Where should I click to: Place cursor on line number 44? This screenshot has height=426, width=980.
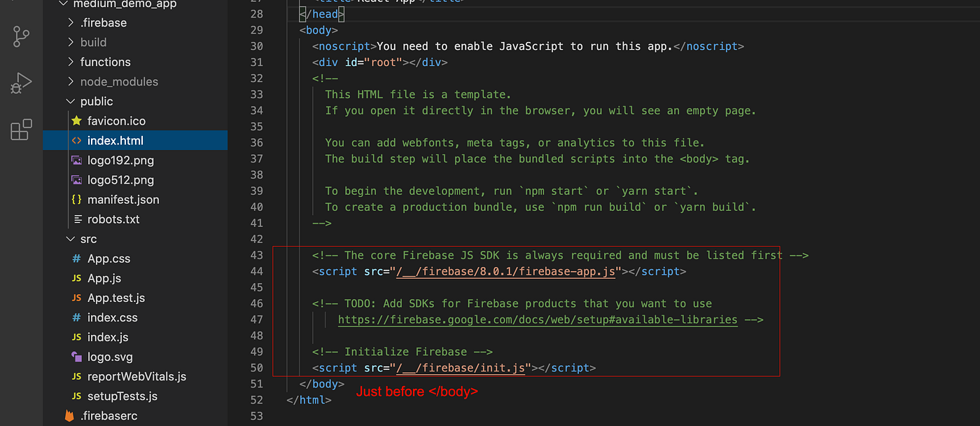256,271
